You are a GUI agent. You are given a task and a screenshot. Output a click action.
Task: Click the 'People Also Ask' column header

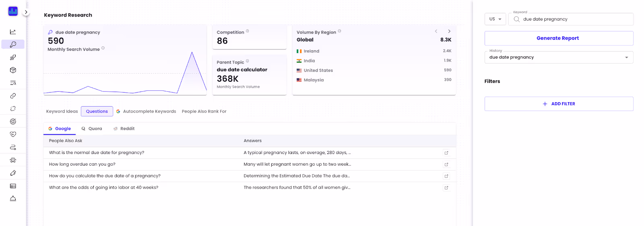click(x=66, y=141)
